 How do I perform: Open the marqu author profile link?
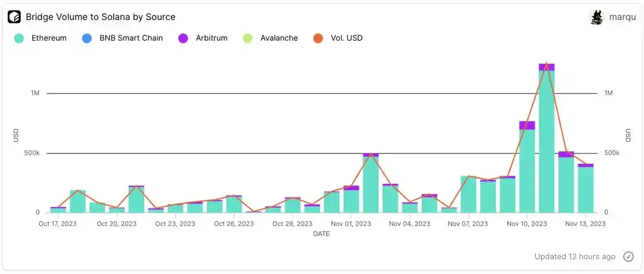(x=622, y=17)
